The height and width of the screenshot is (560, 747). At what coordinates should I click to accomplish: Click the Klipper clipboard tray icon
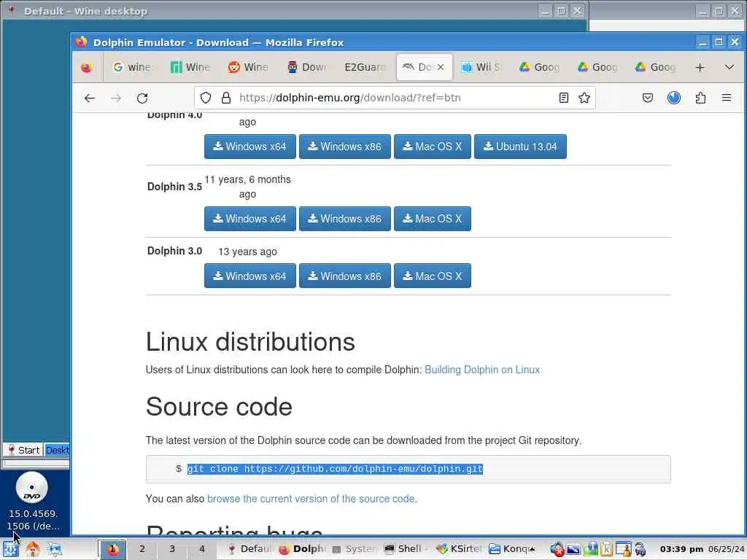click(606, 549)
